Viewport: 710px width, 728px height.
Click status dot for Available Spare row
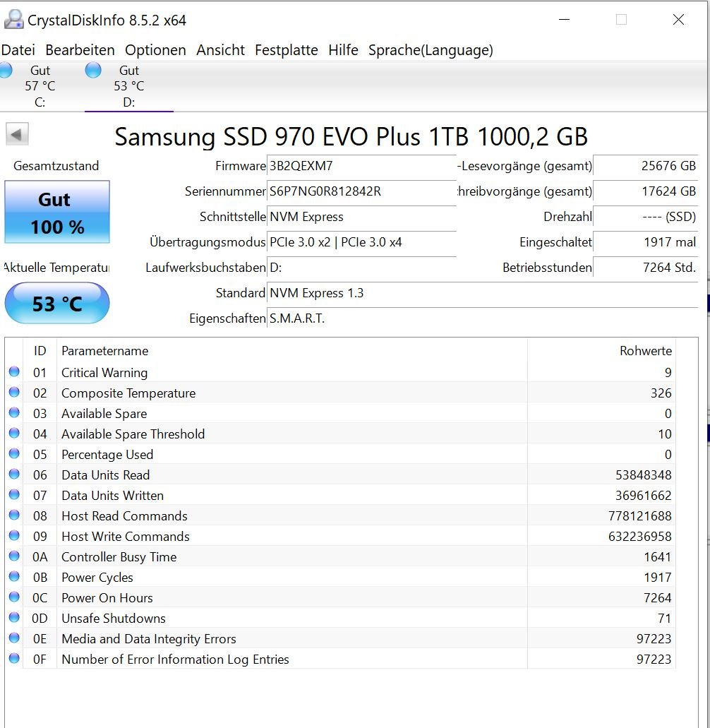point(14,412)
